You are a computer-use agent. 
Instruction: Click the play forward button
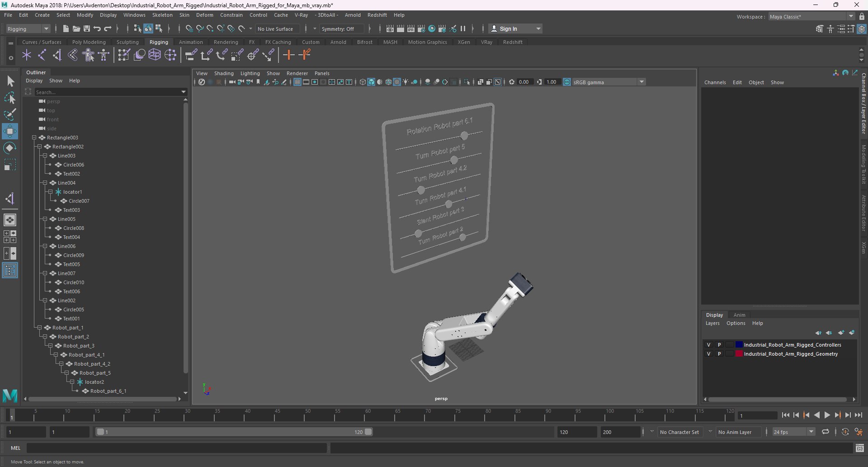(827, 415)
